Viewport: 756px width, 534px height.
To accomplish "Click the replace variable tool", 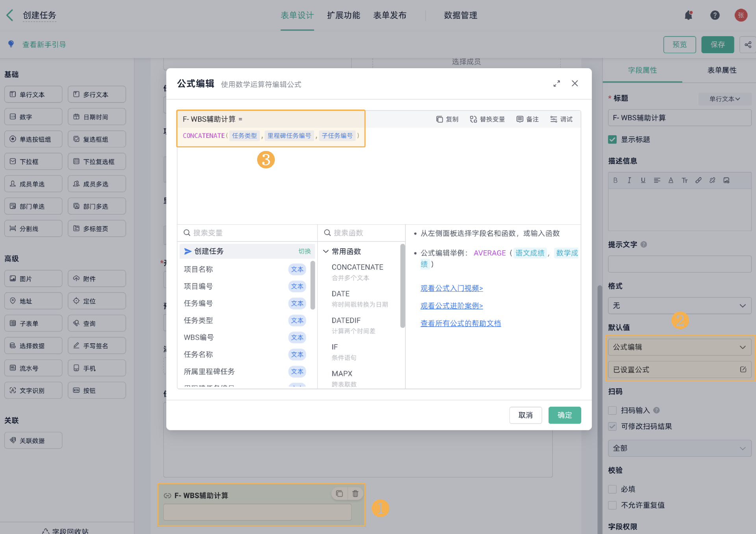I will 487,119.
